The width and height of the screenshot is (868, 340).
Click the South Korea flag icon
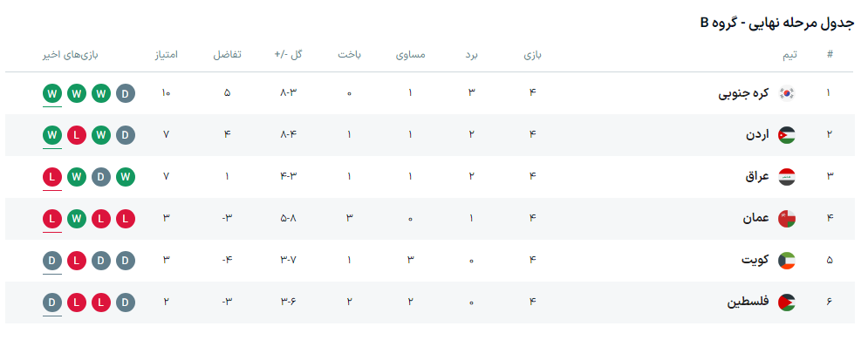click(787, 93)
